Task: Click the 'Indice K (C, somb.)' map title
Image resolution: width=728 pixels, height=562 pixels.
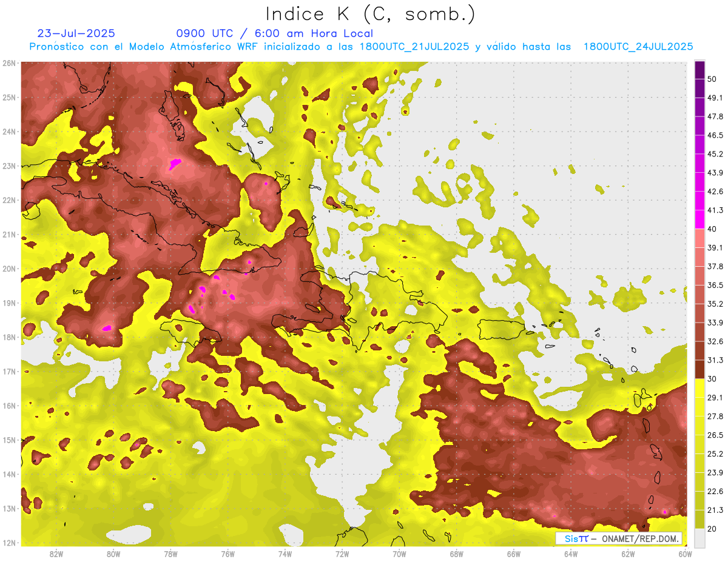Action: pos(370,14)
